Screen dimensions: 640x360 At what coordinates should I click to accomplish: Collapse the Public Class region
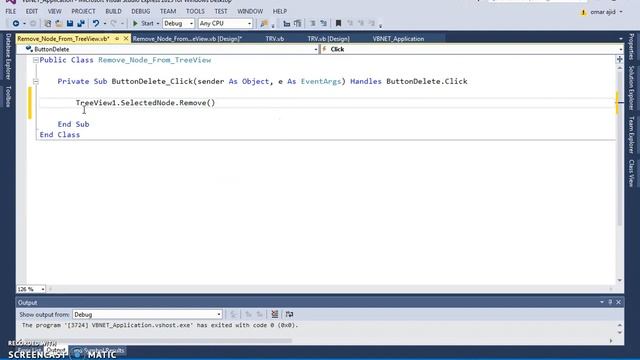36,60
